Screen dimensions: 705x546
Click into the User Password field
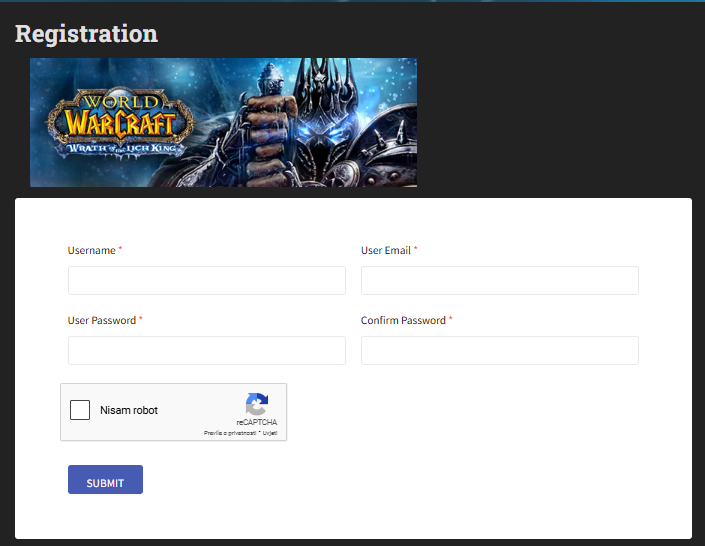(x=206, y=351)
